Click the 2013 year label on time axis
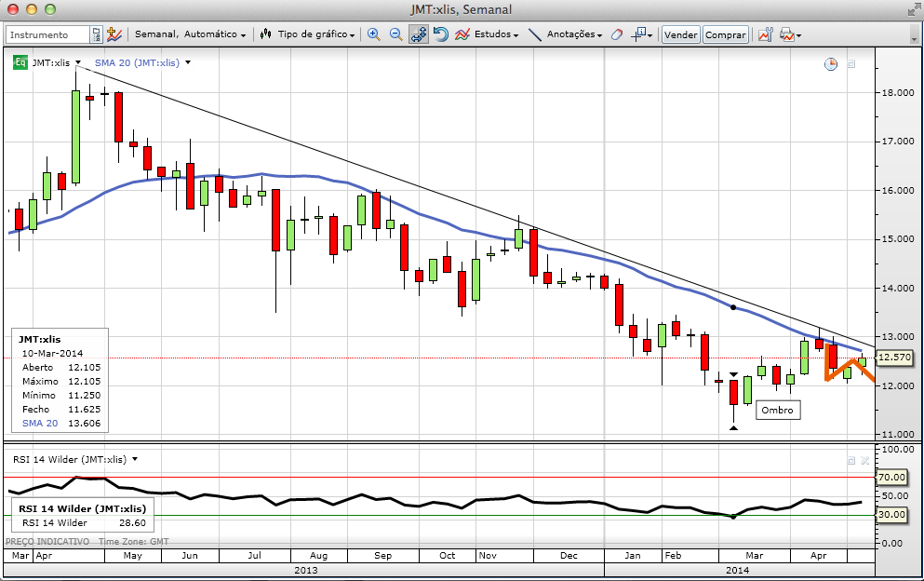 tap(306, 571)
